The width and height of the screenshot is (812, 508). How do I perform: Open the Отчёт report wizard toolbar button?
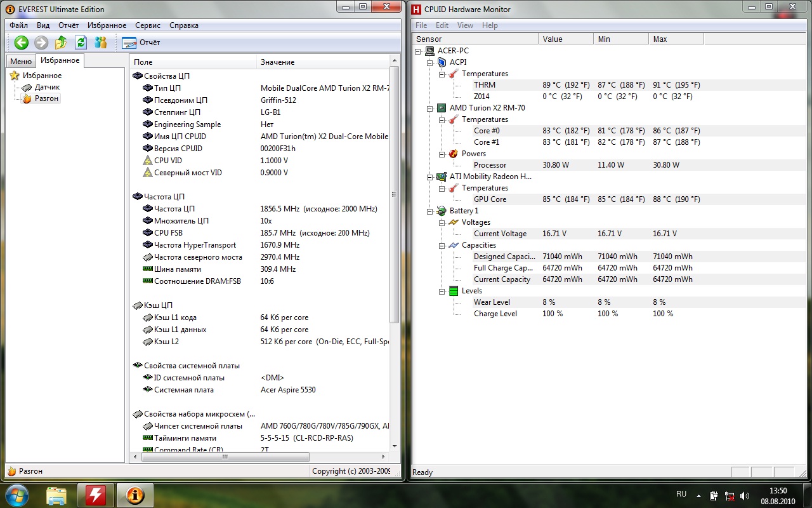click(x=141, y=43)
